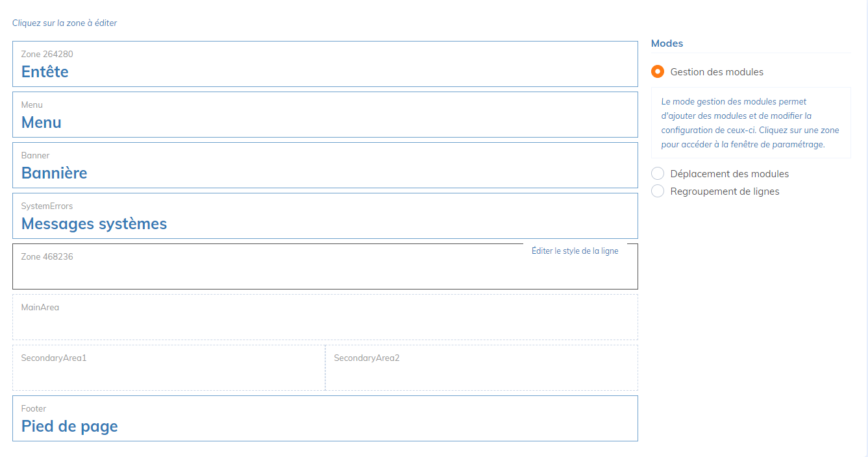Select the MainArea dashed zone
The width and height of the screenshot is (868, 457).
(325, 317)
